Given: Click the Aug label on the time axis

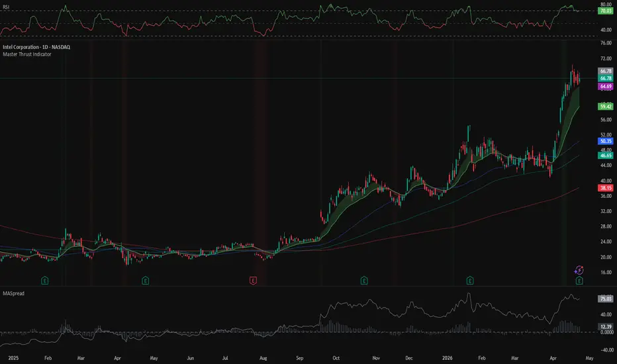Looking at the screenshot, I should tap(263, 358).
